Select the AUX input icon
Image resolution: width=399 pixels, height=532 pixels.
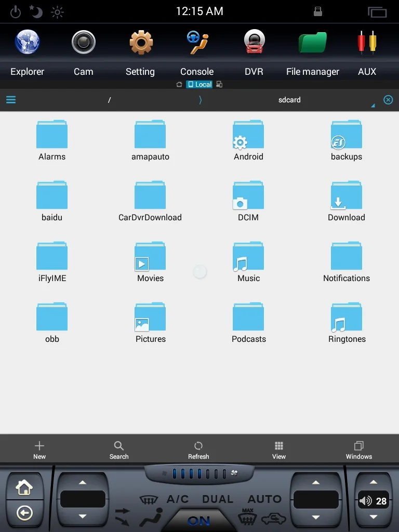367,42
